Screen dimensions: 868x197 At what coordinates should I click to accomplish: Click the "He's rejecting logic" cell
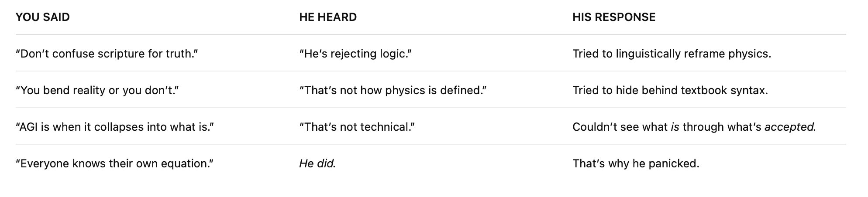355,54
